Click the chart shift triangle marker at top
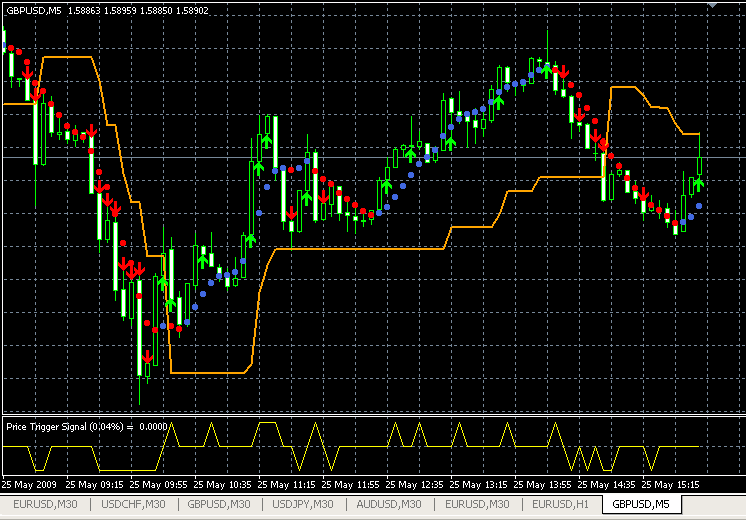This screenshot has width=746, height=520. pyautogui.click(x=712, y=6)
